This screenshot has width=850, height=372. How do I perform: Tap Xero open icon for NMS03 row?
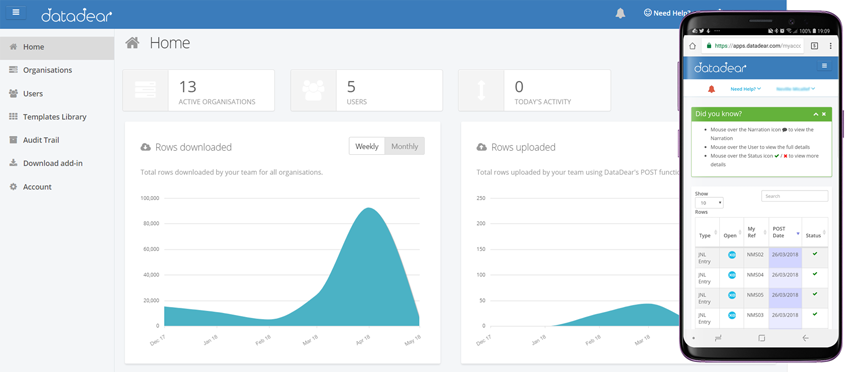732,315
